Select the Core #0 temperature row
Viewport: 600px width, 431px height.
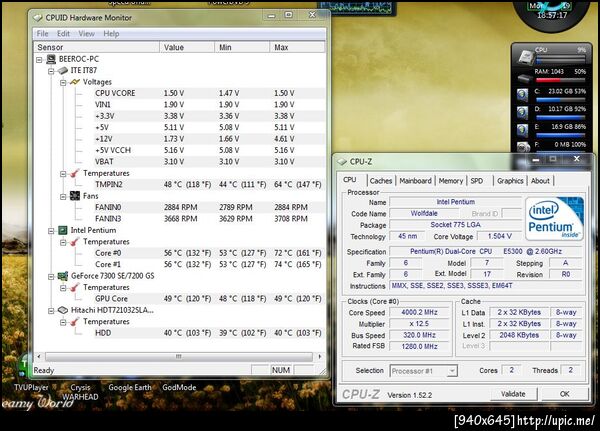coord(210,253)
